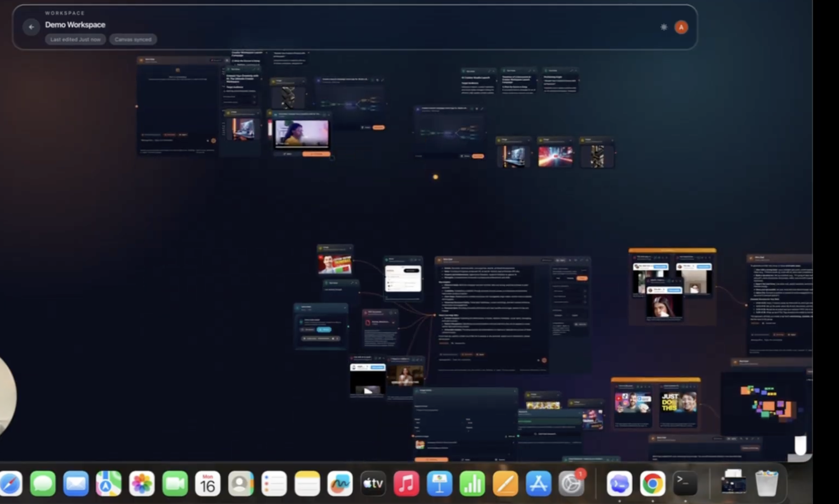Screen dimensions: 839x504
Task: Click orange send icon in large center chat
Action: pos(544,360)
